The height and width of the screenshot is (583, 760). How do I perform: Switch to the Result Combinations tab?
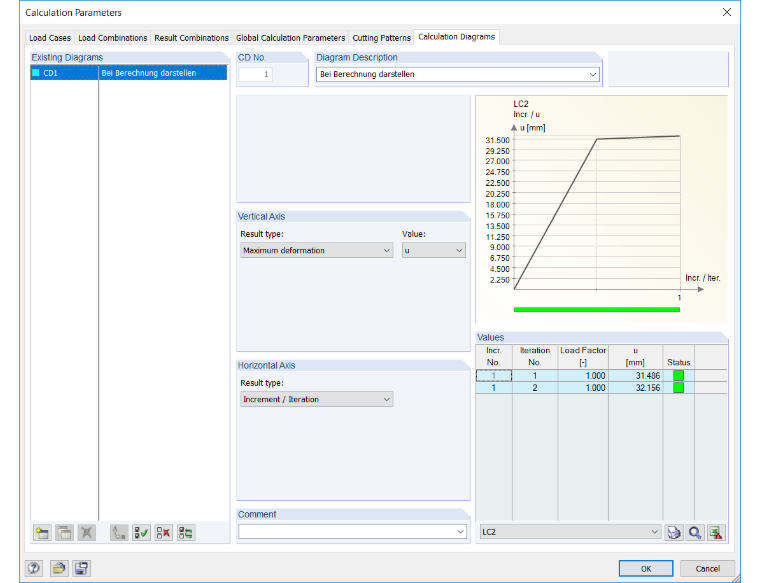(191, 38)
